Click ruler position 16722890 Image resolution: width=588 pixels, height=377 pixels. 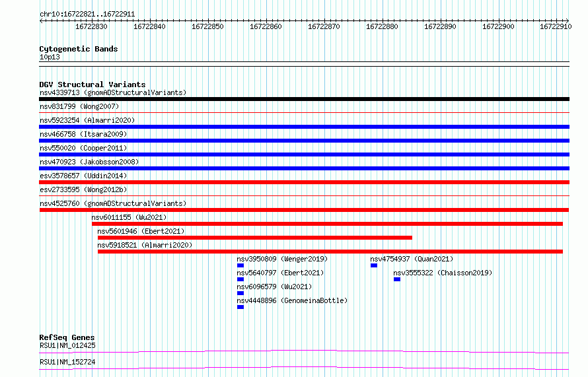coord(440,26)
